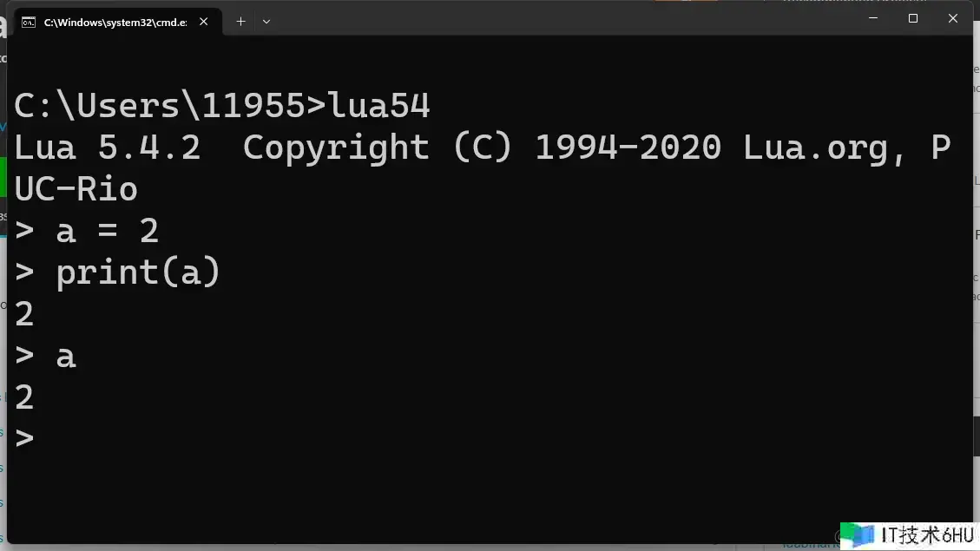Maximize the terminal window

(912, 18)
